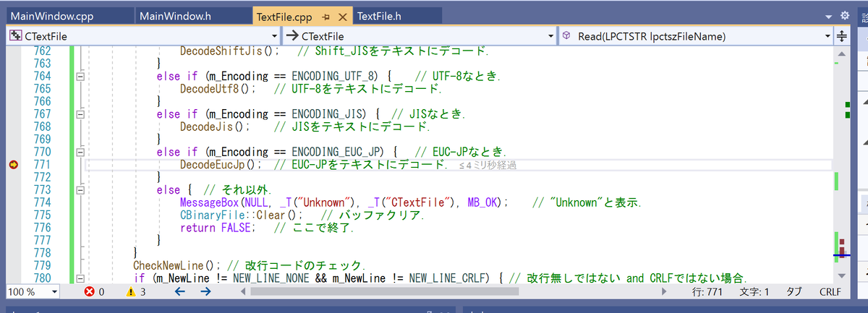The image size is (868, 313).
Task: Click the horizontal scrollbar right arrow
Action: 664,292
